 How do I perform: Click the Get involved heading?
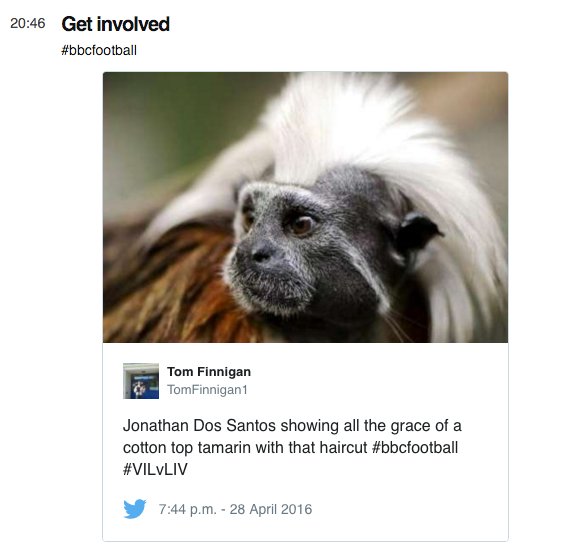tap(115, 24)
